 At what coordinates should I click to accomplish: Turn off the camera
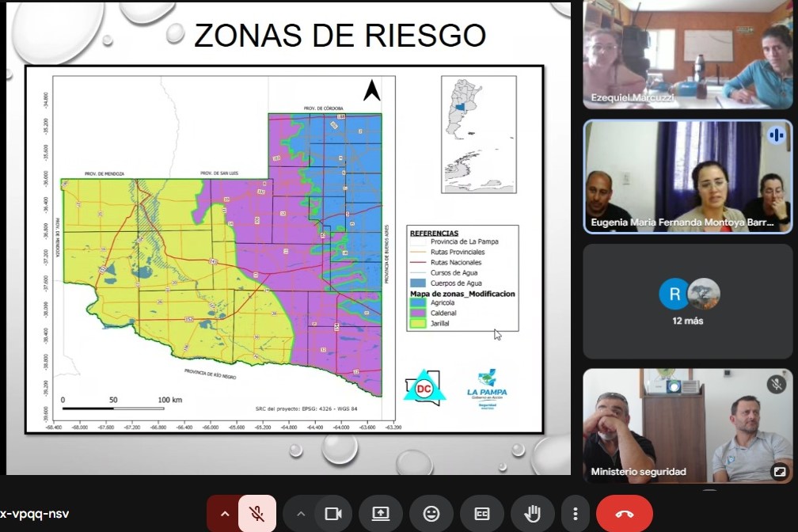(x=333, y=514)
